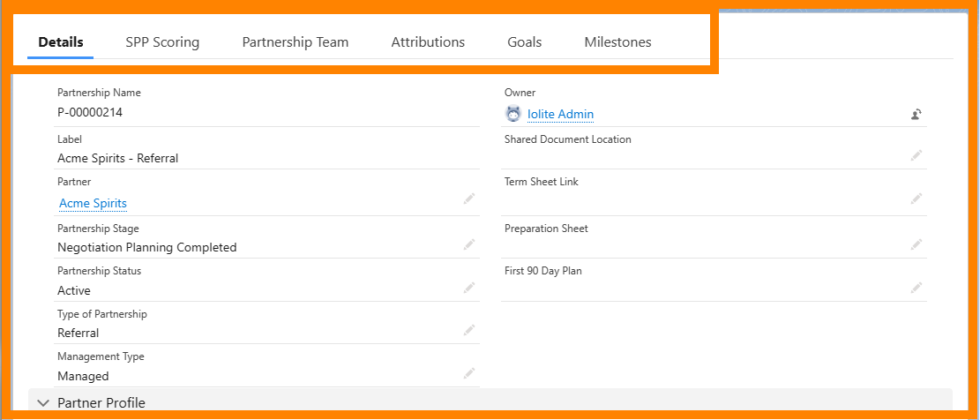
Task: Switch to the Details tab
Action: (61, 42)
